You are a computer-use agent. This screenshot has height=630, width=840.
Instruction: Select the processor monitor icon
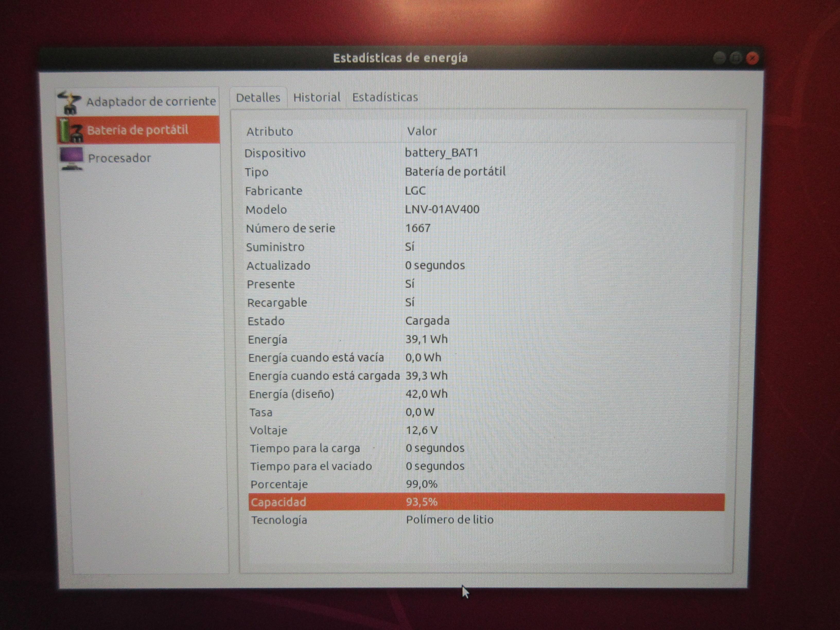[71, 158]
